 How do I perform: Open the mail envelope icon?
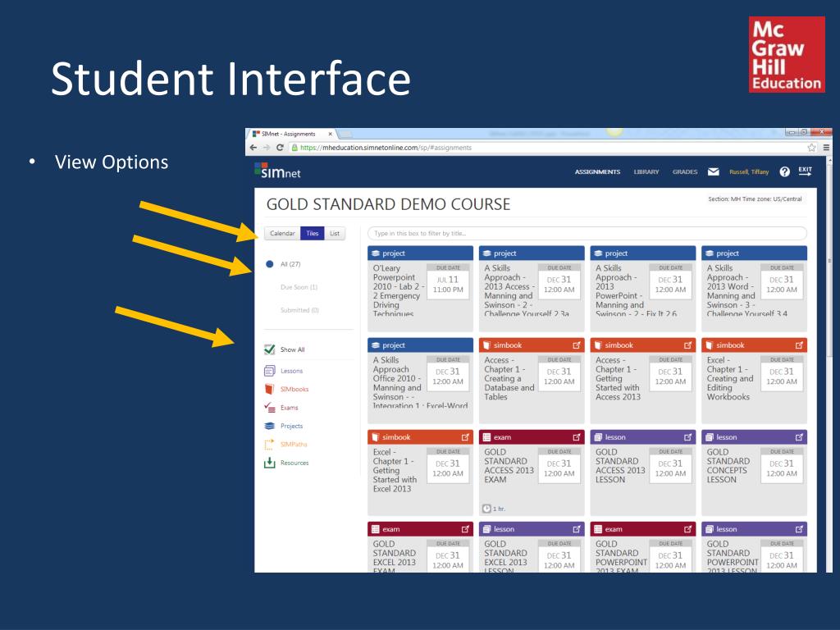pos(713,171)
